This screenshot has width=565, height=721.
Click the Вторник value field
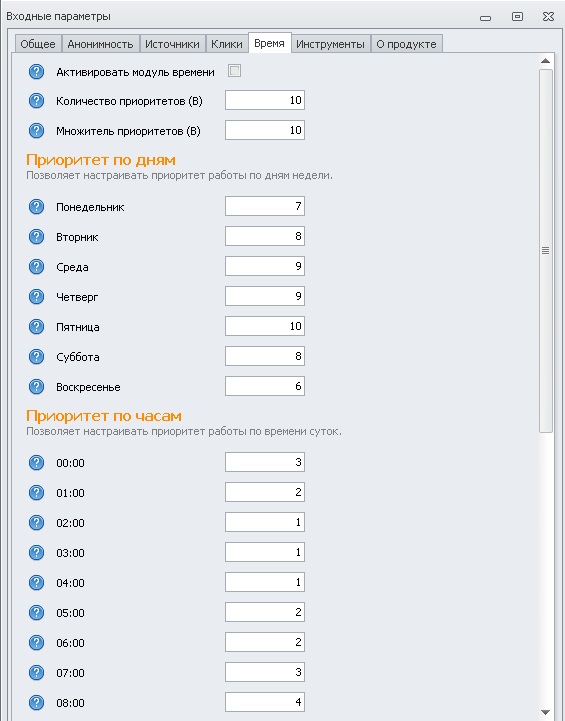pyautogui.click(x=265, y=236)
